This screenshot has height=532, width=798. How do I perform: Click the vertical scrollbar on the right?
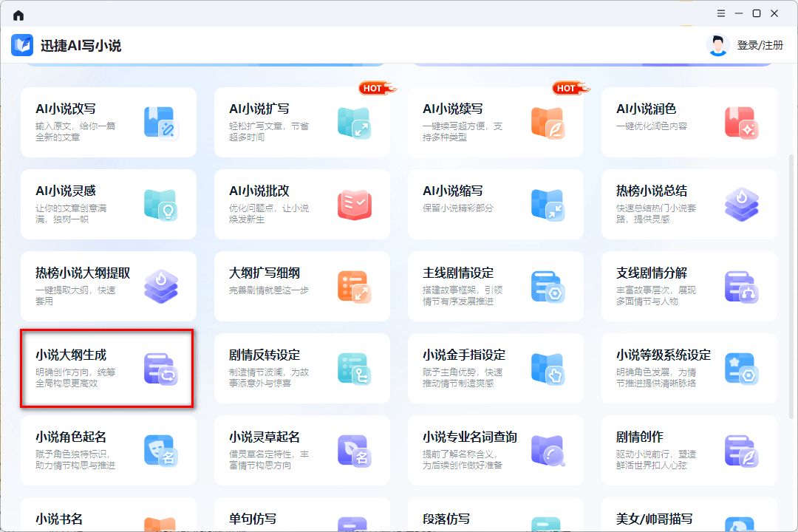tap(791, 286)
